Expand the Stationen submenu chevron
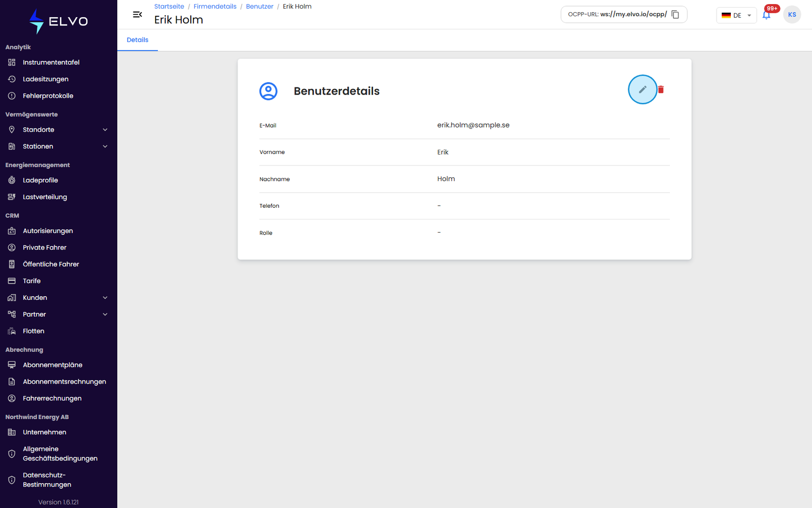 point(105,146)
